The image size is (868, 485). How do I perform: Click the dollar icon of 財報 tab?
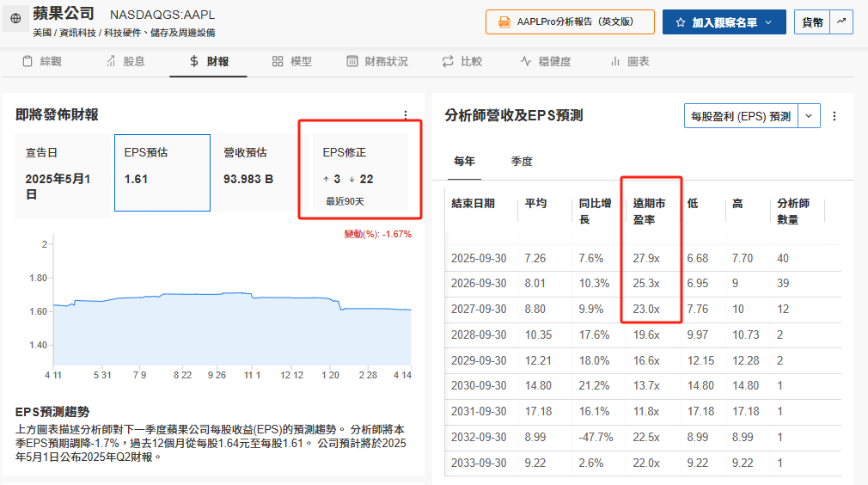pos(193,61)
